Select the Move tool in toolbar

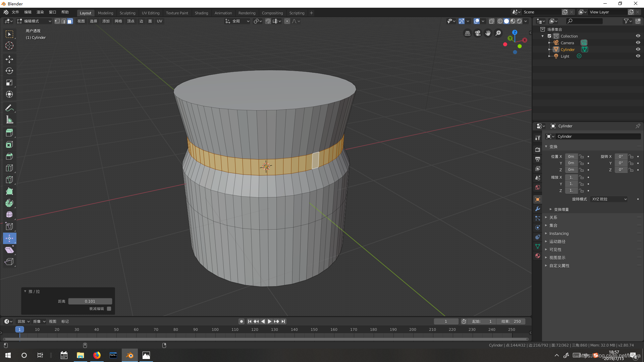9,59
